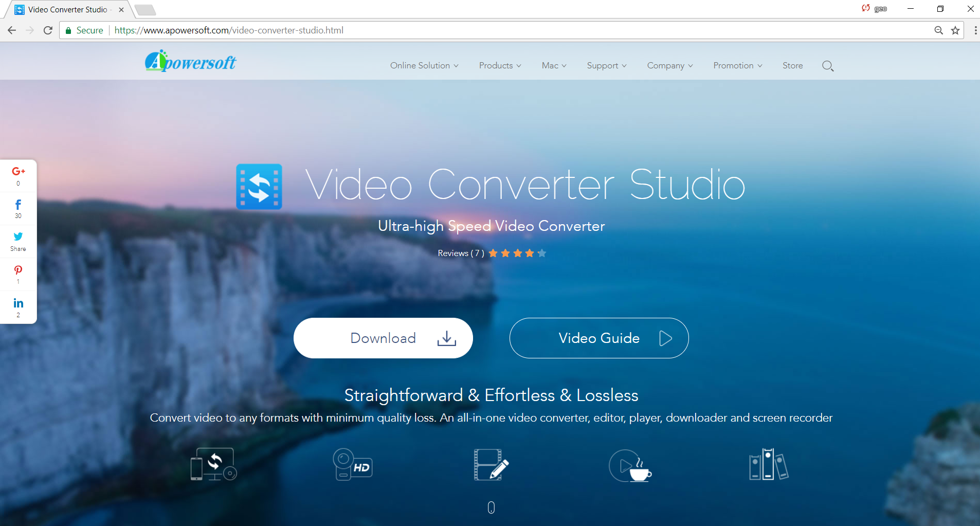
Task: Click the player with coffee cup icon
Action: (x=630, y=465)
